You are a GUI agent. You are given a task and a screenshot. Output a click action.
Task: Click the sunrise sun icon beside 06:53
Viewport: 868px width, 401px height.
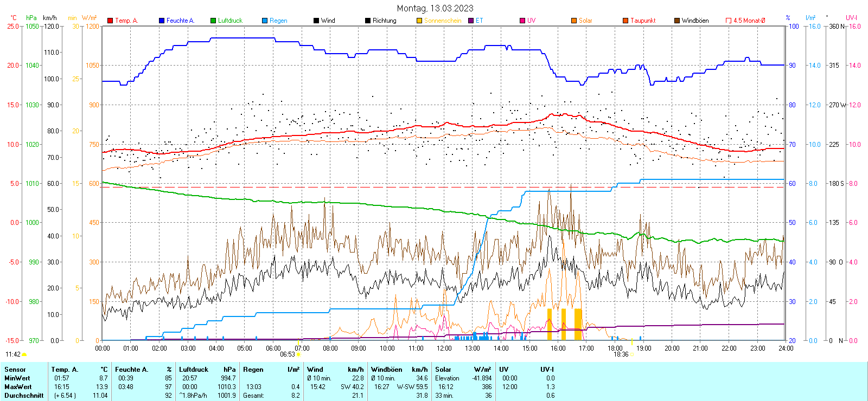tap(298, 354)
